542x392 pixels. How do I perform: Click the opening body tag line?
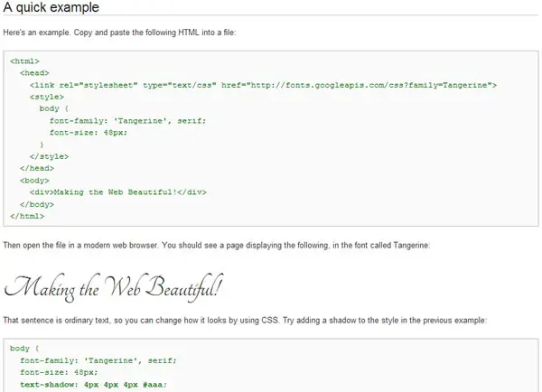34,181
